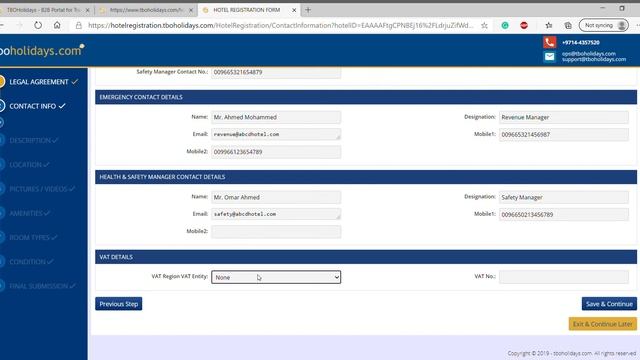Click the support@tboholidays.com email link
The width and height of the screenshot is (640, 360).
594,59
